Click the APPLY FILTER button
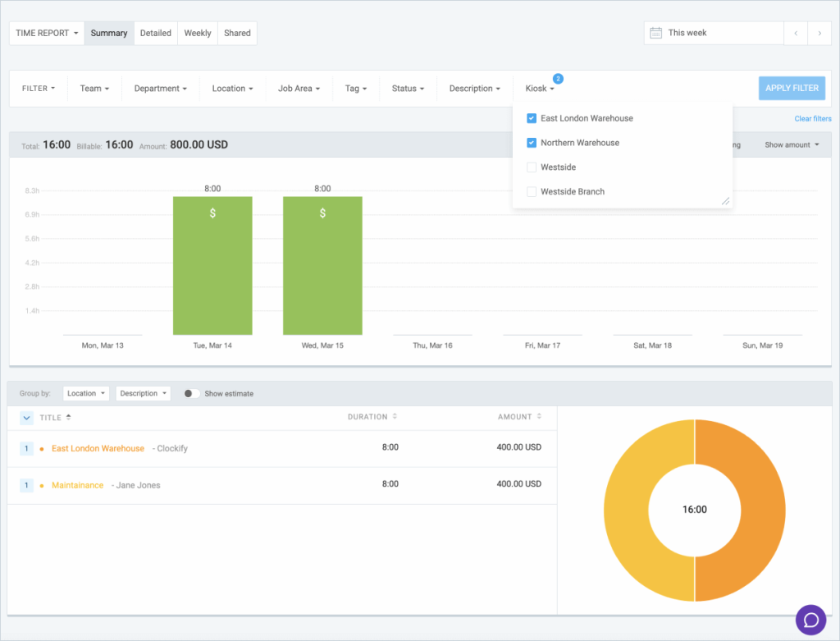 792,89
